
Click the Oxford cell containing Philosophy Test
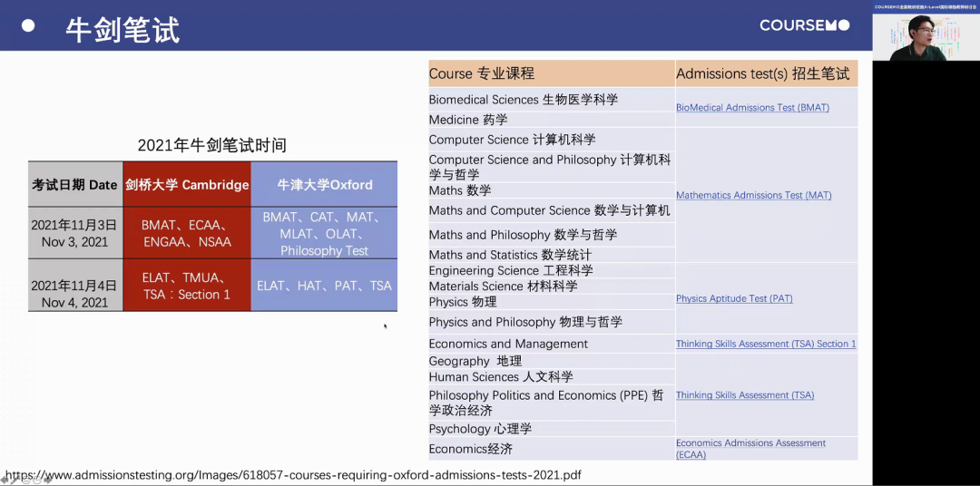pos(324,233)
